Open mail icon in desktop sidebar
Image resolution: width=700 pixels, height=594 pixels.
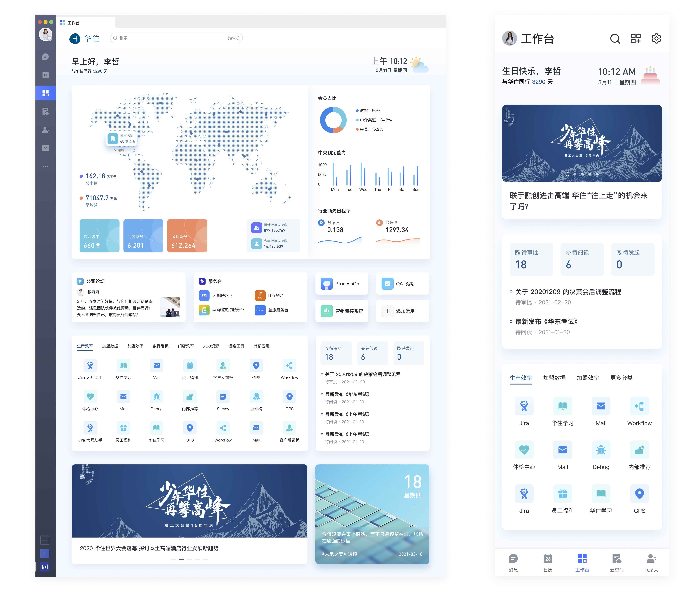click(45, 148)
